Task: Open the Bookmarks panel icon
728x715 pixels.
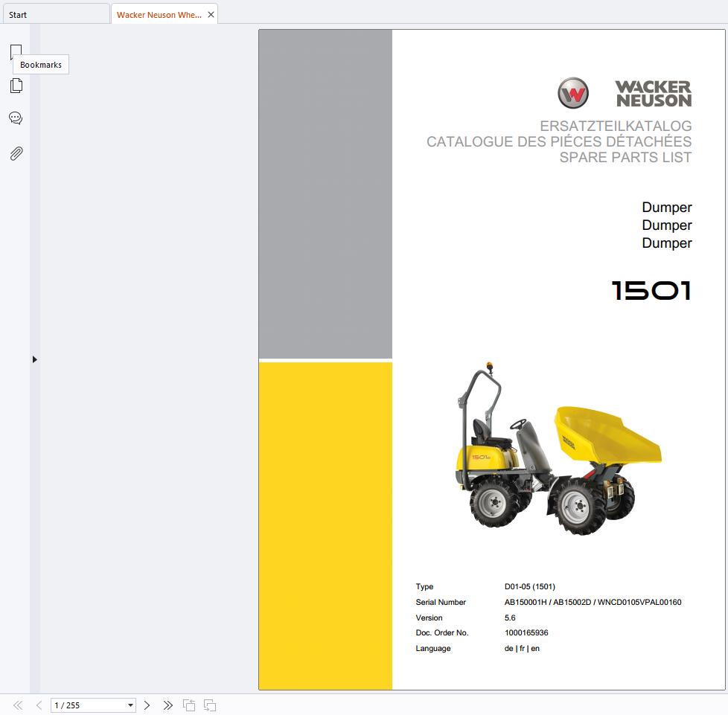Action: [16, 51]
